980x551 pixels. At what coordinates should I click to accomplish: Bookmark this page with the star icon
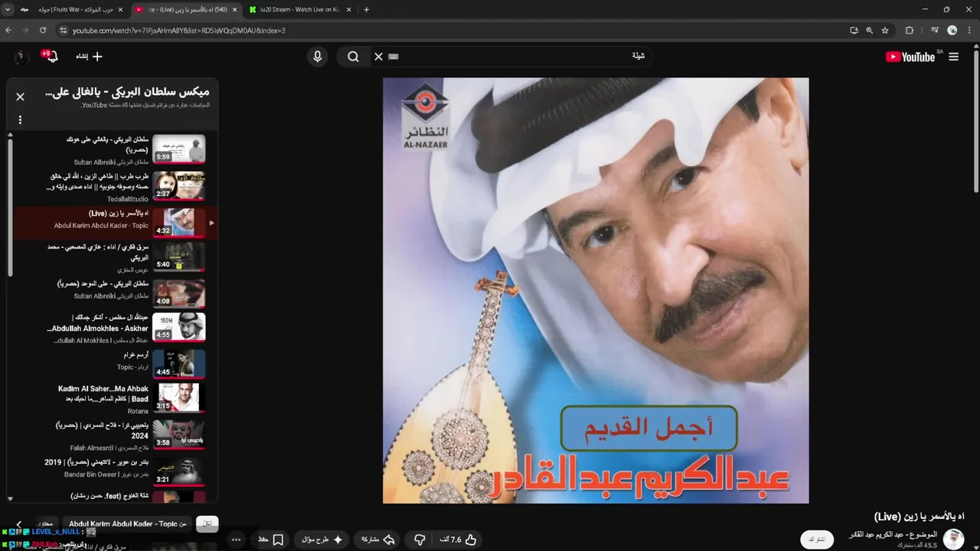[x=885, y=31]
